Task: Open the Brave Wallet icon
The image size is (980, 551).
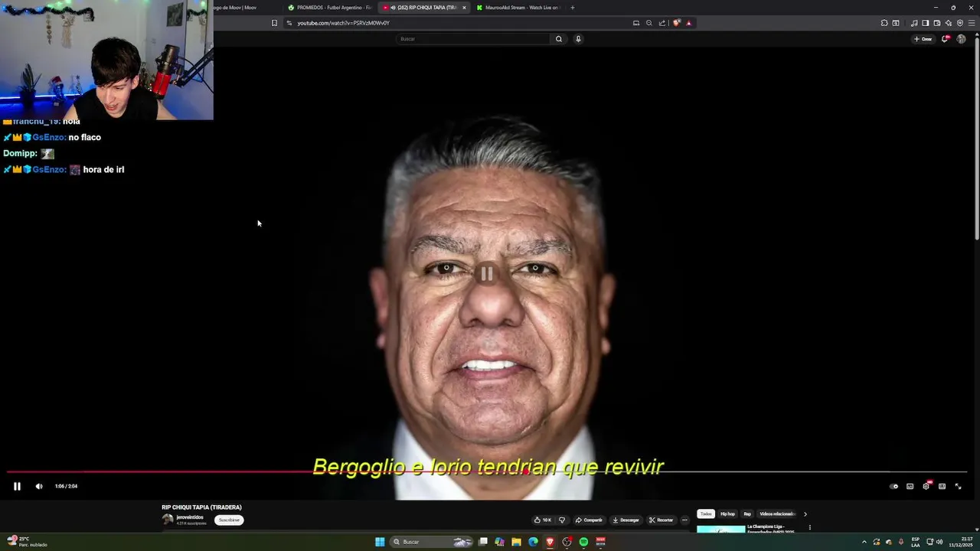Action: pyautogui.click(x=936, y=23)
